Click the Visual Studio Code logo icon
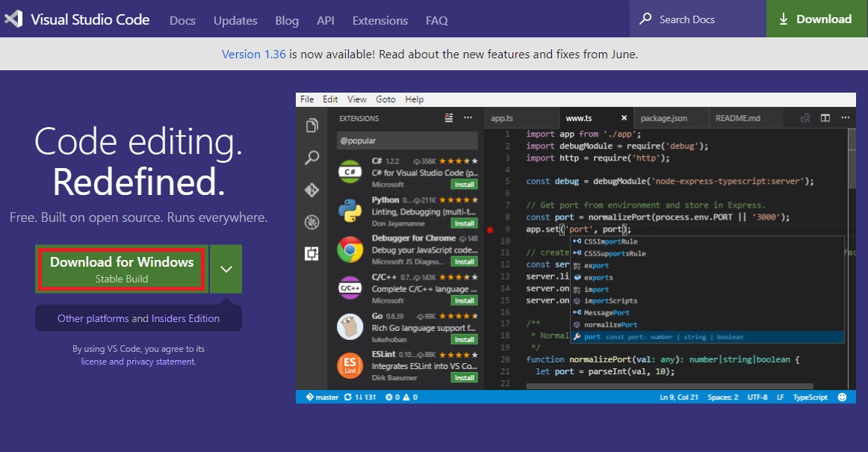 [14, 19]
